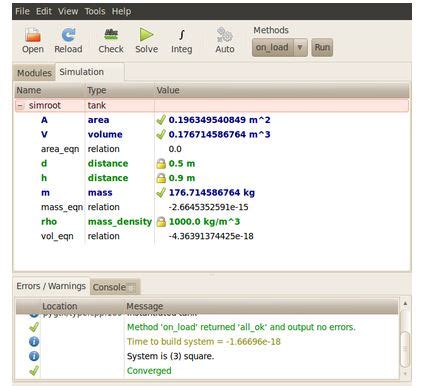Sort by the Value column header
The image size is (424, 386).
coord(282,90)
